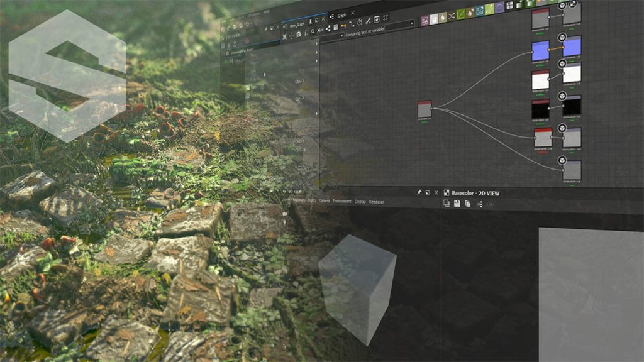Screen dimensions: 644x362
Task: Open the Camera menu in 3D view
Action: coord(325,200)
